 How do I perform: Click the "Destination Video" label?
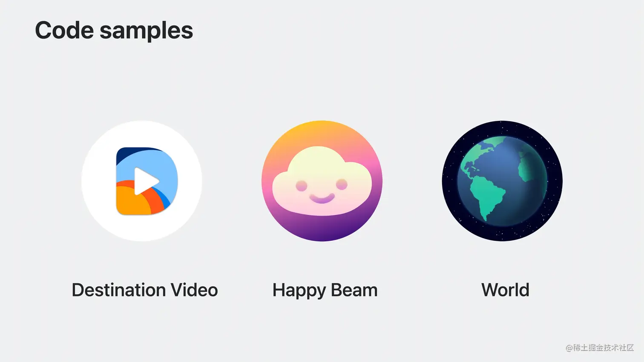145,290
